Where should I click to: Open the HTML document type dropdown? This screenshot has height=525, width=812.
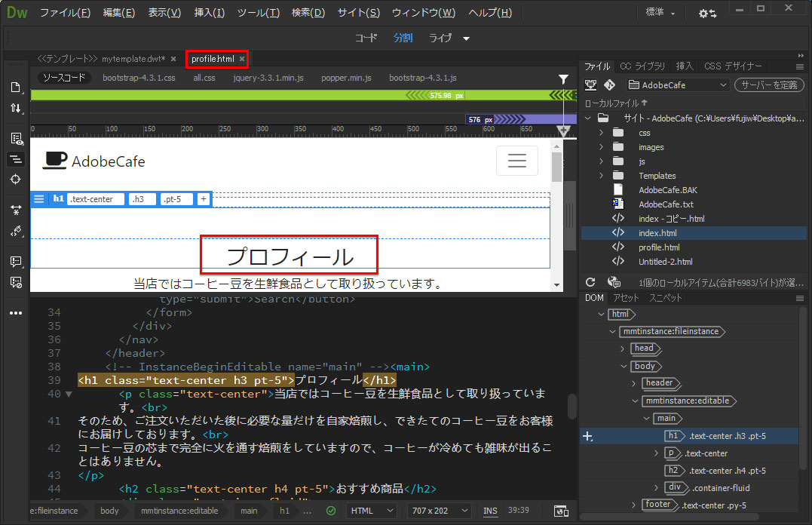tap(373, 511)
